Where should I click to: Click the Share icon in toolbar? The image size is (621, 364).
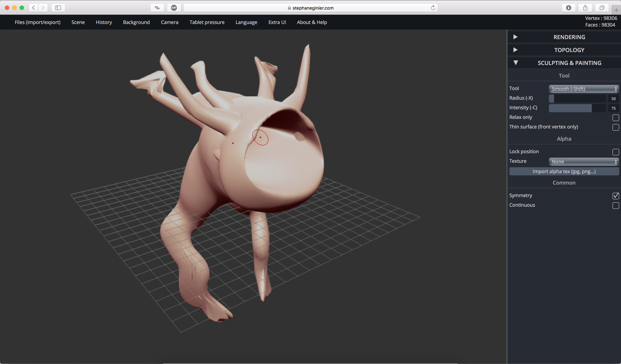[x=585, y=8]
